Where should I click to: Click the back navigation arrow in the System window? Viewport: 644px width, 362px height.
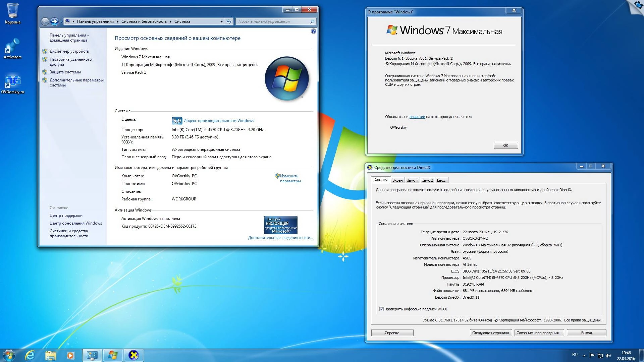coord(44,21)
